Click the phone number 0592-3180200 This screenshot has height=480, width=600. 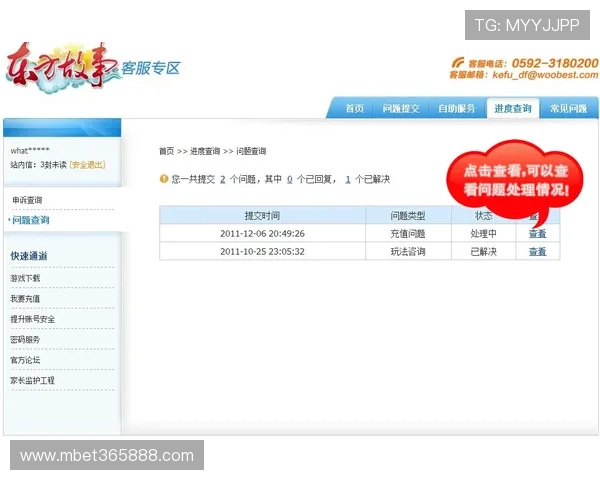(555, 63)
